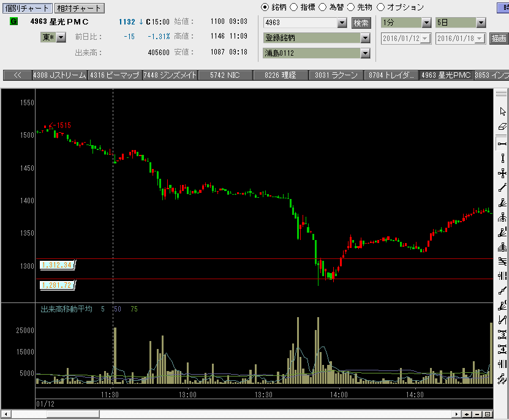The height and width of the screenshot is (420, 509).
Task: Switch to the 4308 Jストリーム tab
Action: tap(60, 75)
